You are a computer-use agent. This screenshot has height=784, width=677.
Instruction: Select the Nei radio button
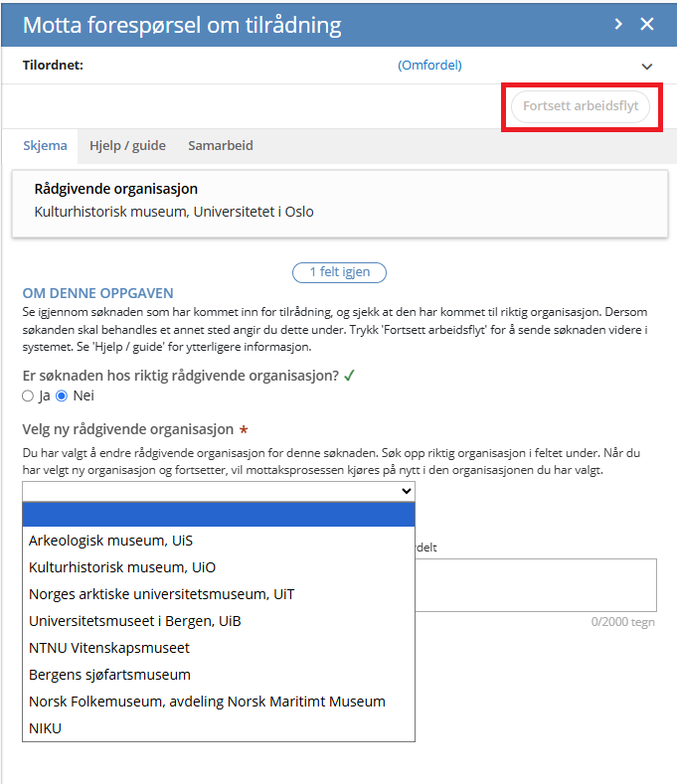coord(62,395)
